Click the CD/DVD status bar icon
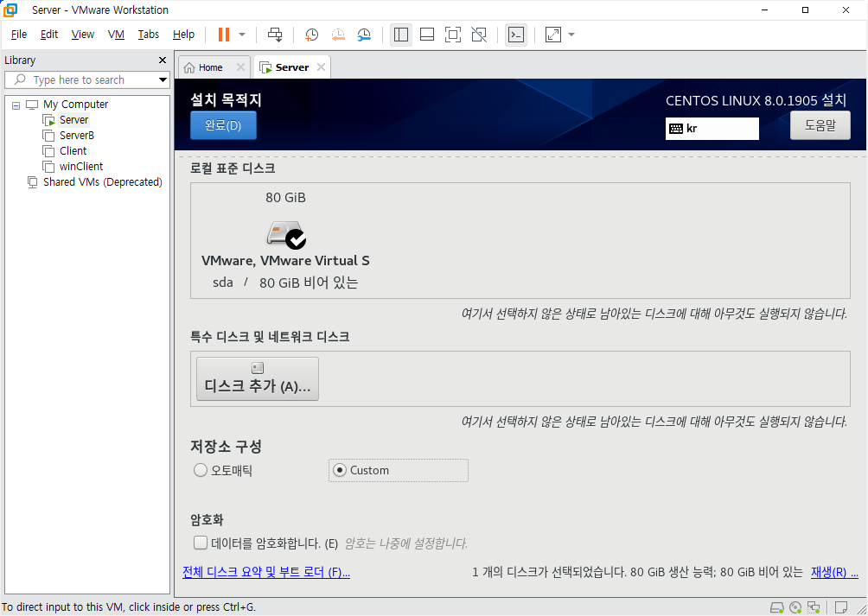The image size is (868, 616). point(795,607)
